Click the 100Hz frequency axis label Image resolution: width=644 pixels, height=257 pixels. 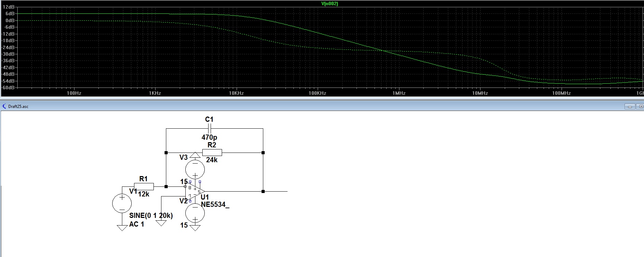tap(74, 93)
